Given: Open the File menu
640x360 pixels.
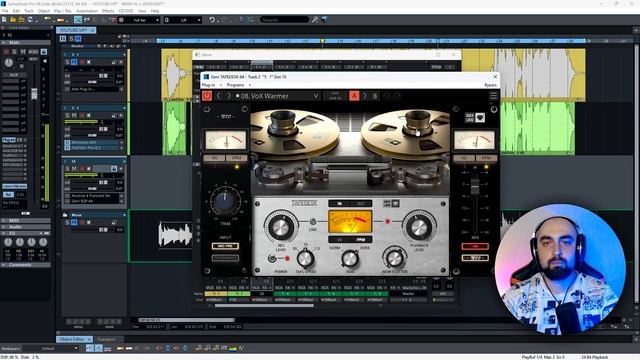Looking at the screenshot, I should 5,11.
